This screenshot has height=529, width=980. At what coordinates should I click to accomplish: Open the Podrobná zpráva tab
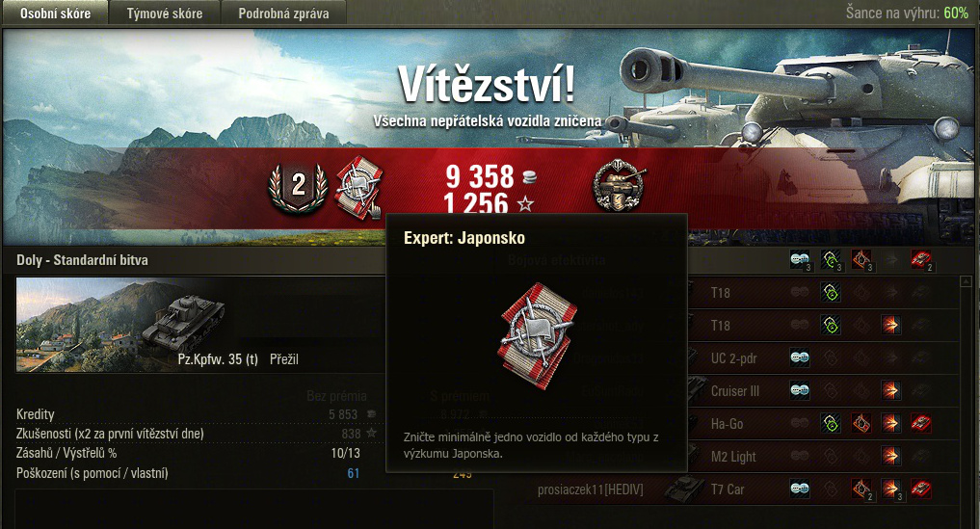(x=283, y=13)
